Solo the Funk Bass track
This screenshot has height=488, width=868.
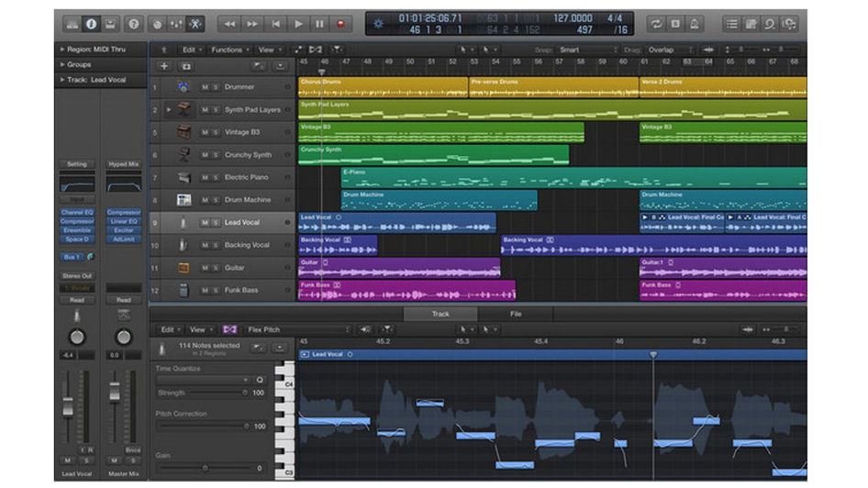(216, 291)
